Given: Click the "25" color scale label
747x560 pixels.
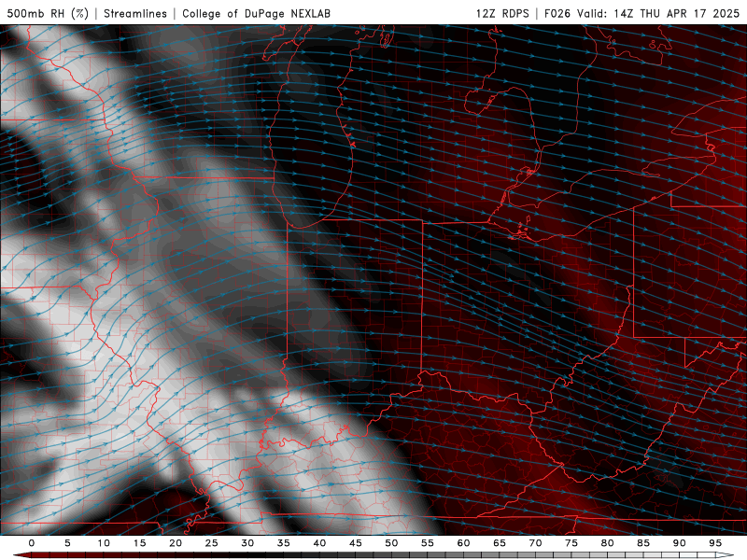Looking at the screenshot, I should [212, 543].
